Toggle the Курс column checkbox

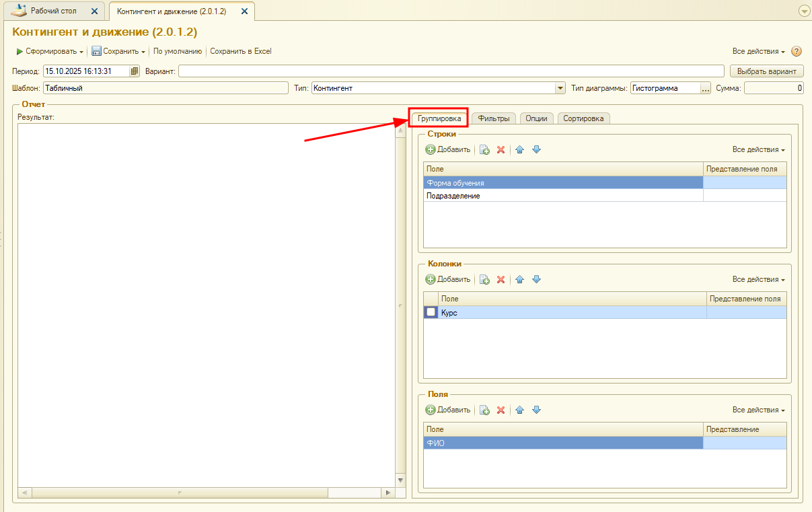click(431, 313)
